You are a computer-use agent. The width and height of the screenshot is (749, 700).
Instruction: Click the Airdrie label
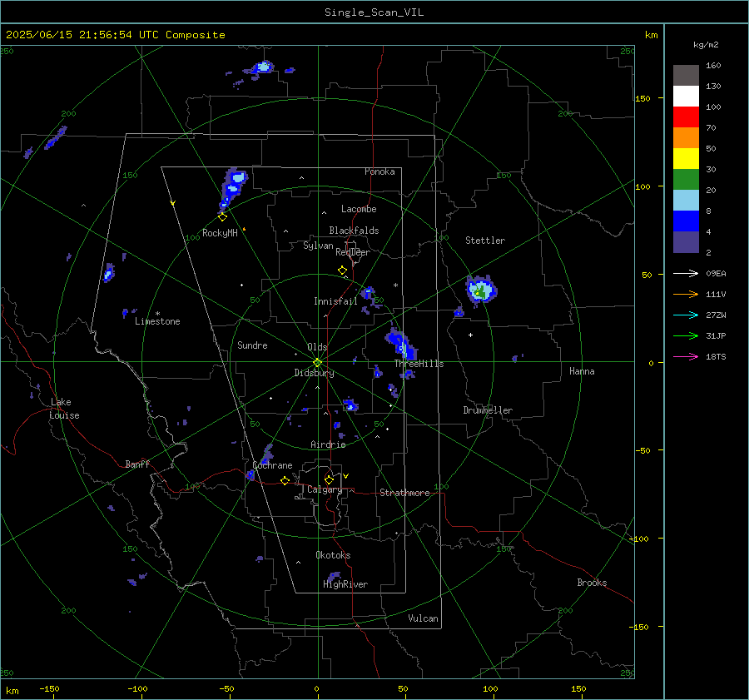(328, 444)
